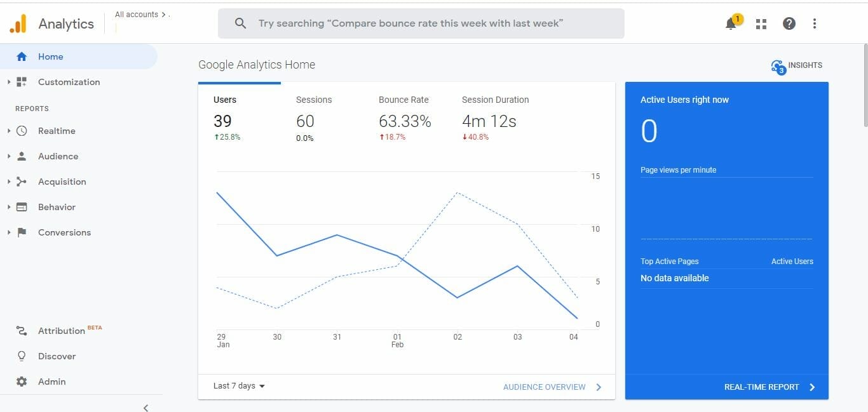This screenshot has height=412, width=868.
Task: Open the Acquisition reports icon
Action: point(21,182)
